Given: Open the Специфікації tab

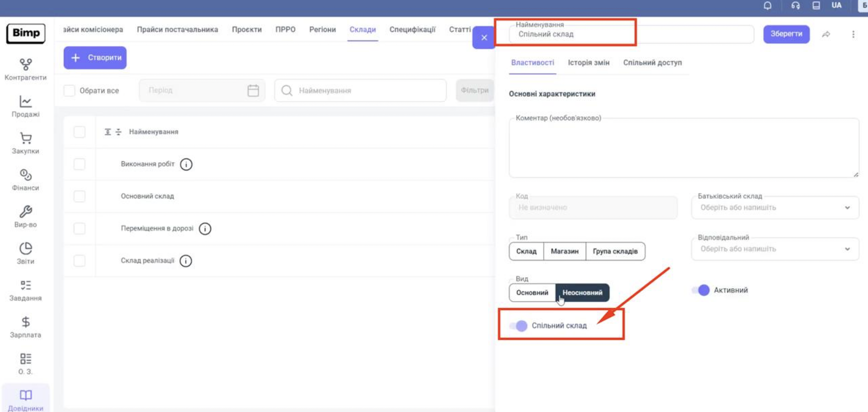Looking at the screenshot, I should [x=412, y=30].
